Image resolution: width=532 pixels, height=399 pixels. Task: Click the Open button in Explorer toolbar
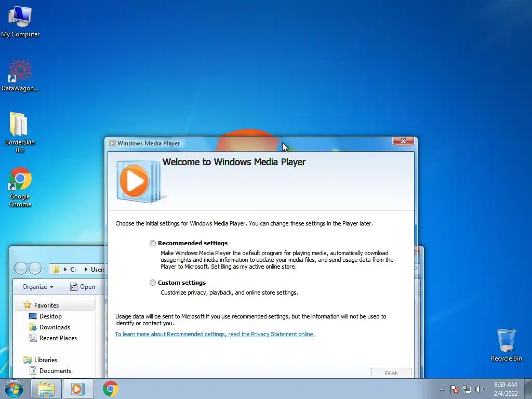coord(83,287)
